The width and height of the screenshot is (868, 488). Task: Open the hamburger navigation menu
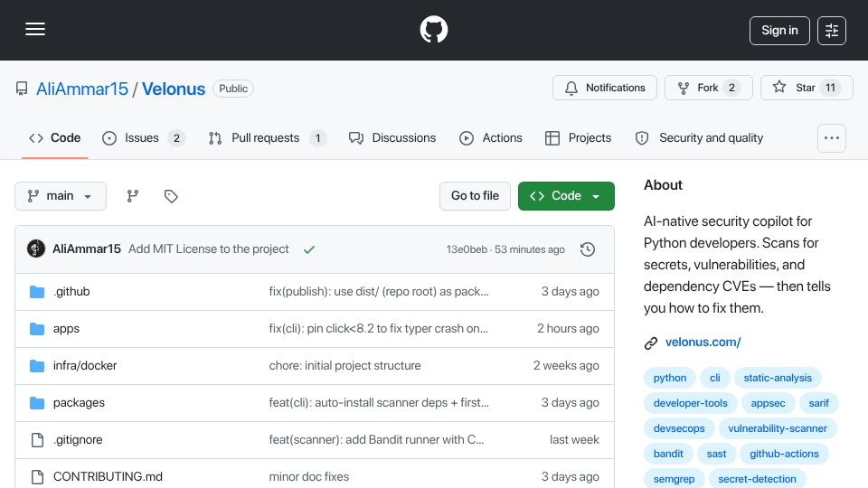pos(35,29)
